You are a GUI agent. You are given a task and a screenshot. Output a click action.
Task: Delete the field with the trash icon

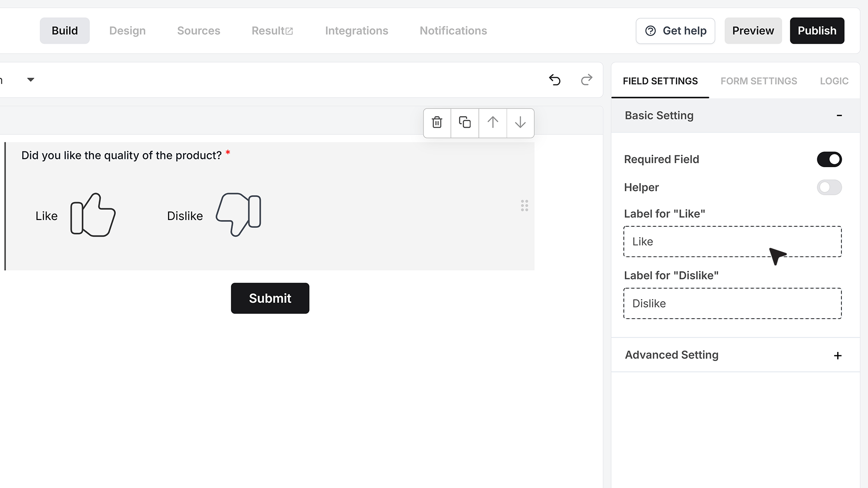pyautogui.click(x=437, y=122)
